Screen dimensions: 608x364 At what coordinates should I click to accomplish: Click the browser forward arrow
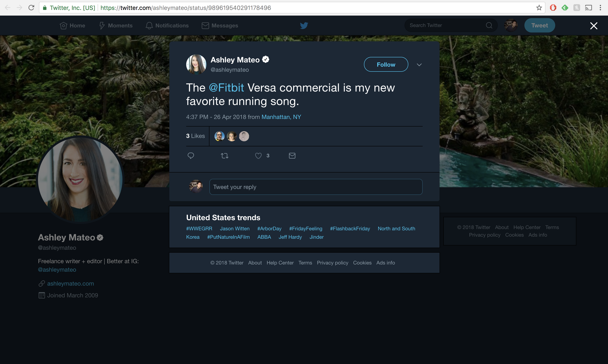click(19, 8)
